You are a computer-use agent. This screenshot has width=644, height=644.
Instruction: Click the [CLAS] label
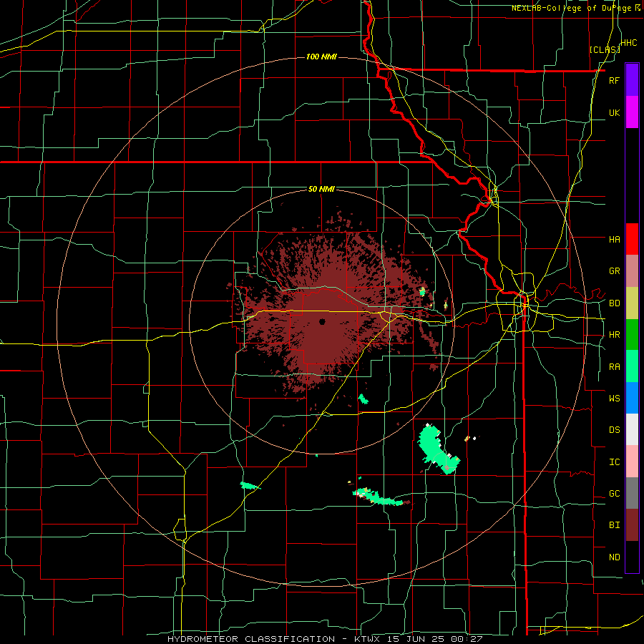604,49
